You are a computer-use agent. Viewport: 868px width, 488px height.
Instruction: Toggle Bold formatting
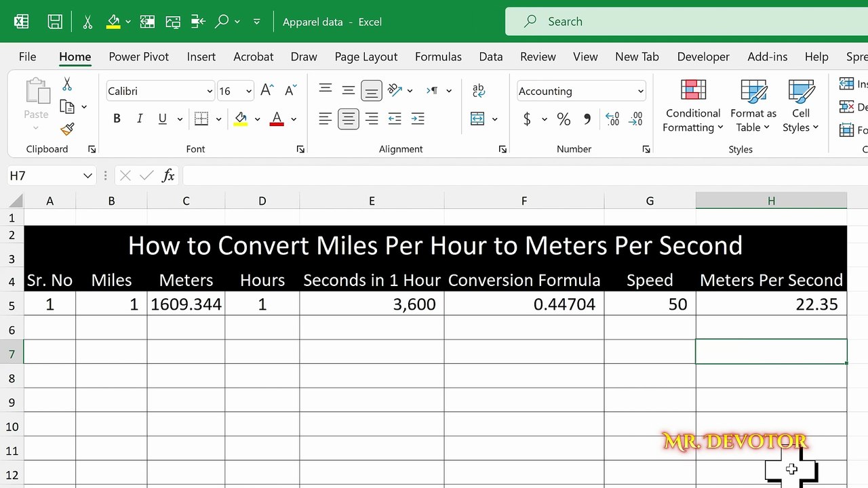point(117,119)
